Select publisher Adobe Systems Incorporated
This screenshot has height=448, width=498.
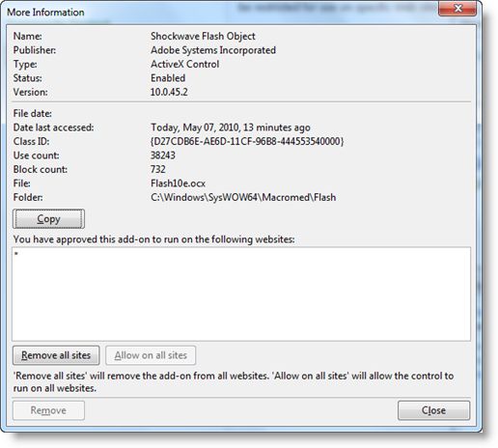(x=213, y=50)
